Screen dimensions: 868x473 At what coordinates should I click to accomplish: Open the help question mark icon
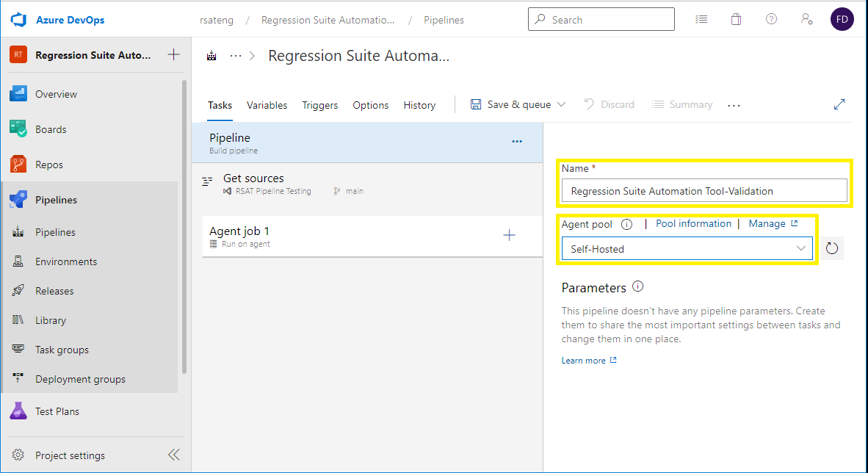(x=771, y=19)
